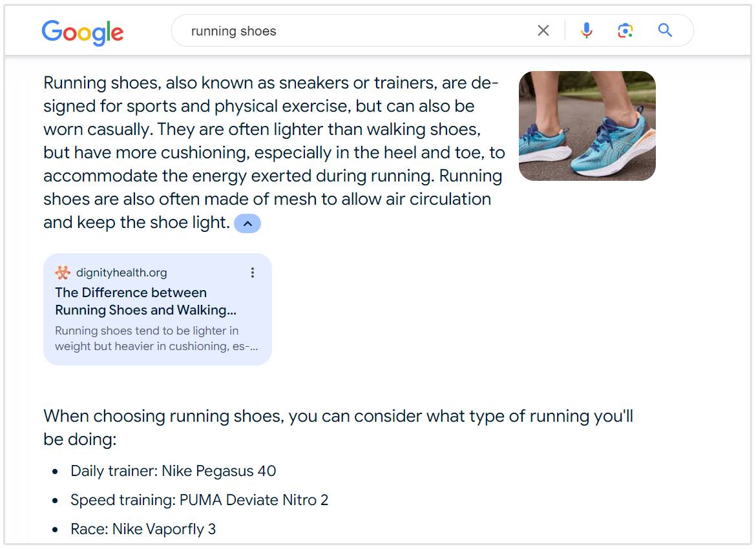Click the line "accommodate the energy exerted during running"

(272, 176)
